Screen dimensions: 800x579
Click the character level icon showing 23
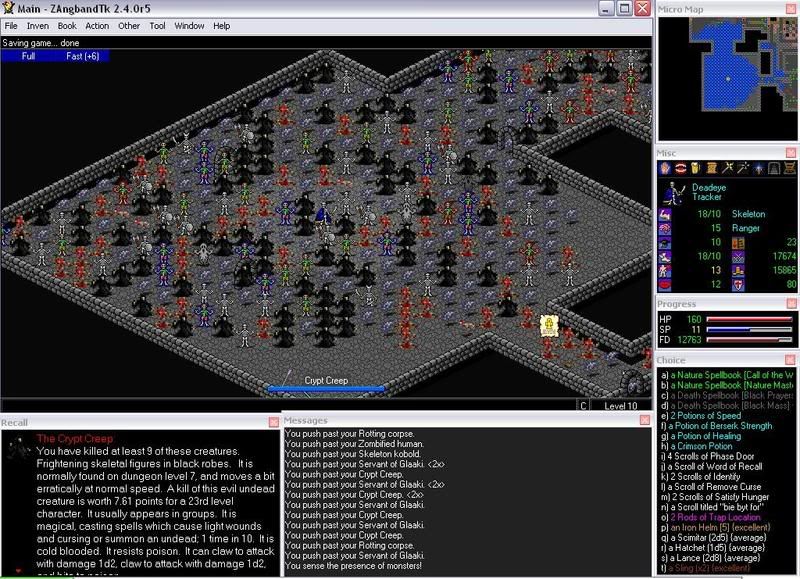point(738,242)
